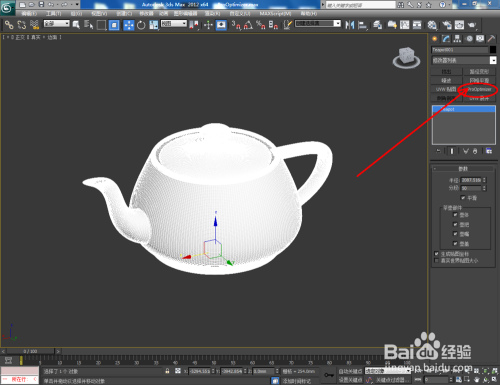This screenshot has width=500, height=385.
Task: Click the 噪波 modifier button
Action: click(x=446, y=81)
